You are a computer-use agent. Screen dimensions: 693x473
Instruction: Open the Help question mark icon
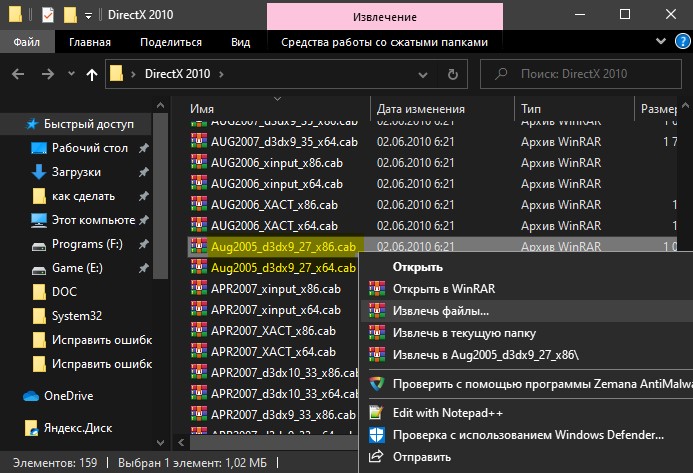click(683, 42)
